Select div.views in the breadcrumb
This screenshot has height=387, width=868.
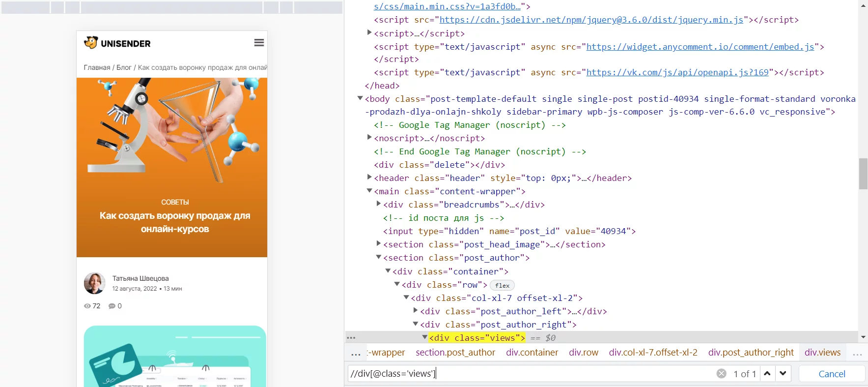click(x=822, y=353)
